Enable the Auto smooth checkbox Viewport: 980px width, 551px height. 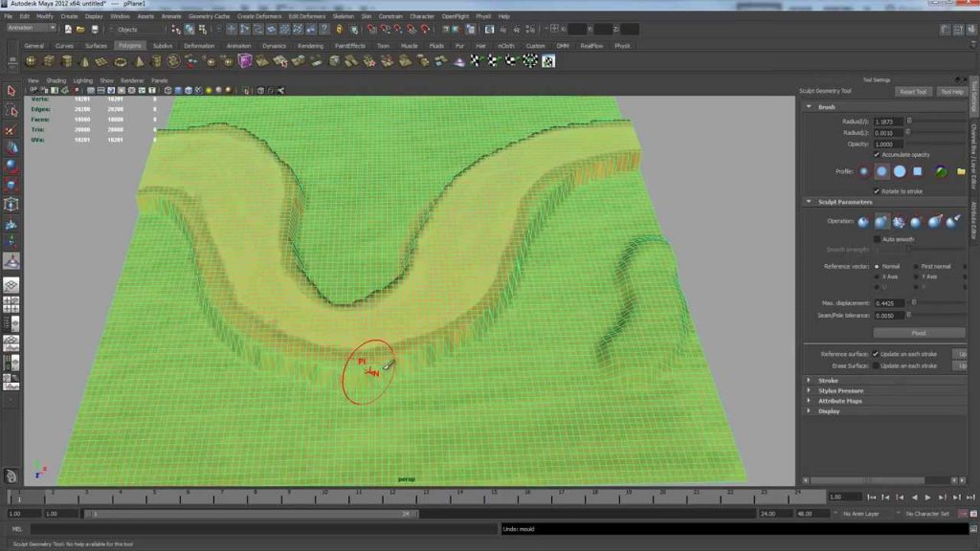point(877,239)
